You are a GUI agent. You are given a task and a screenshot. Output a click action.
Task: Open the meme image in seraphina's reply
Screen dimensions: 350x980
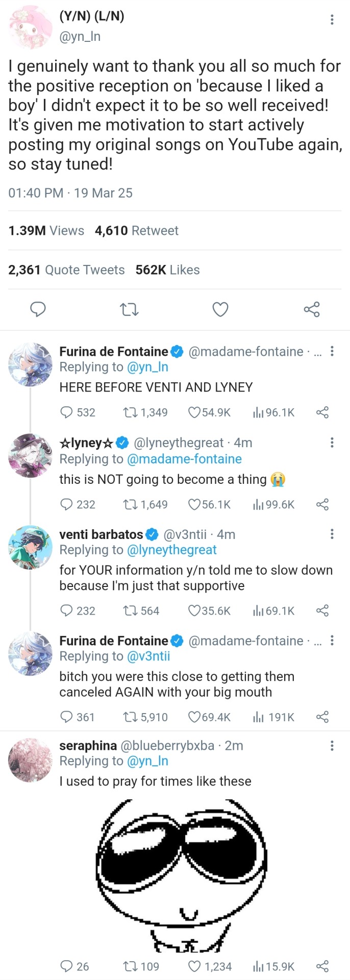[181, 875]
